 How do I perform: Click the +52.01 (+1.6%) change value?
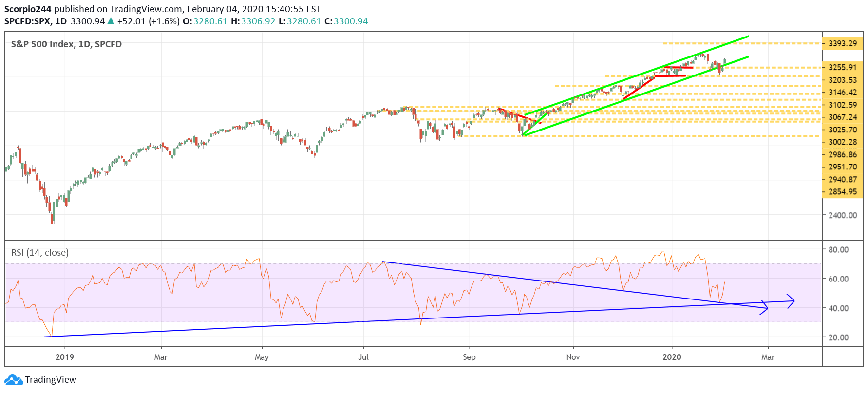coord(149,21)
